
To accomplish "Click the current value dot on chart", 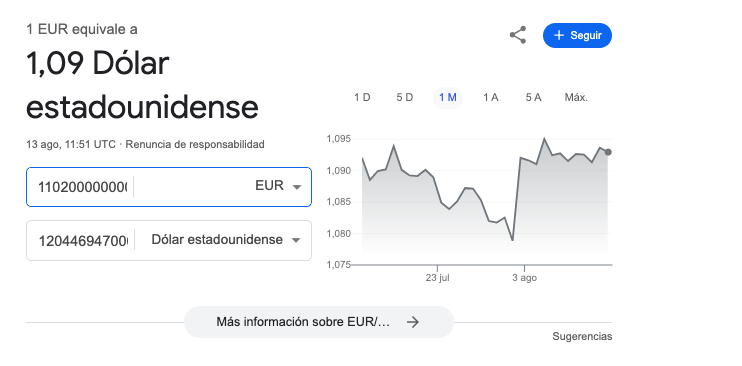I will tap(608, 152).
